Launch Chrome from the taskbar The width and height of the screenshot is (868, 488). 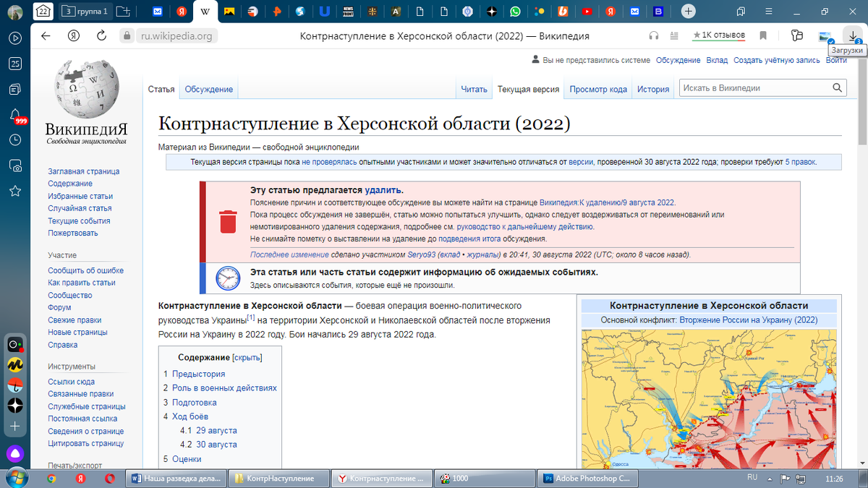(51, 479)
